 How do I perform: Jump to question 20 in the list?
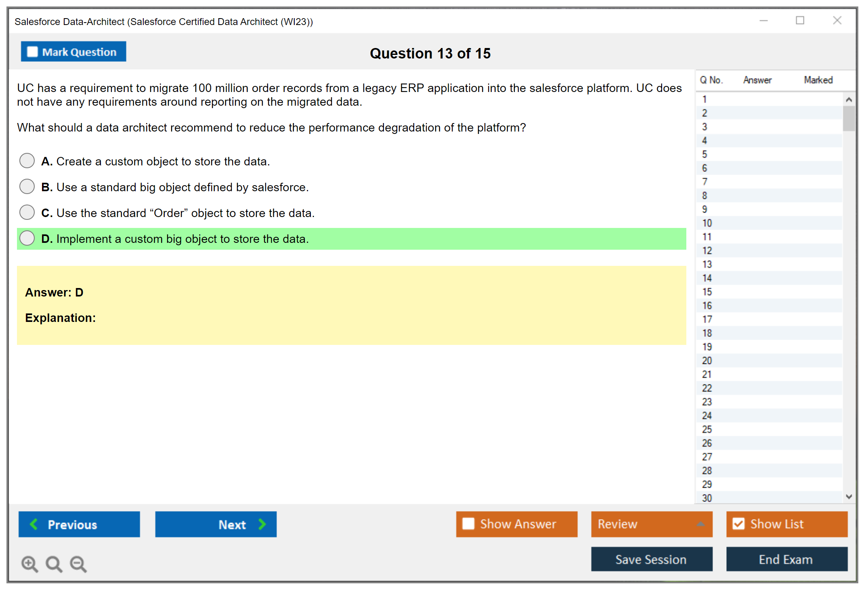(x=707, y=360)
